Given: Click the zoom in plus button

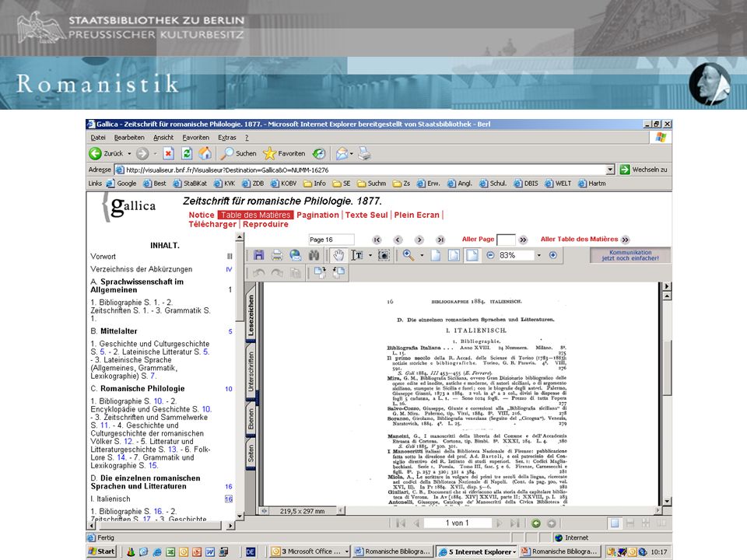Looking at the screenshot, I should (552, 255).
